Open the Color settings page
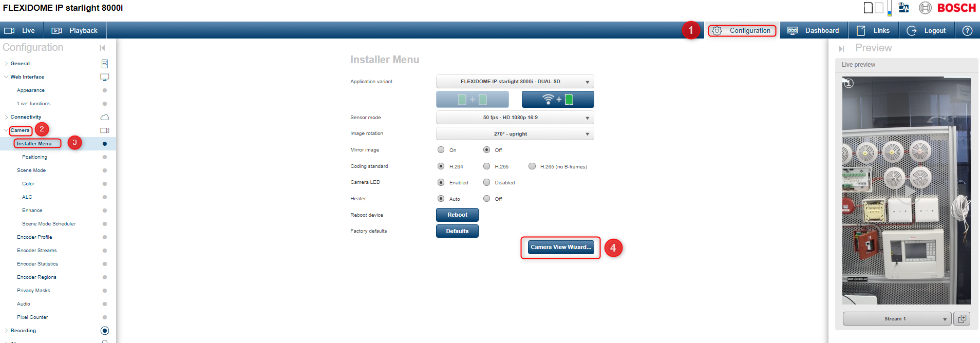The image size is (980, 343). point(28,184)
